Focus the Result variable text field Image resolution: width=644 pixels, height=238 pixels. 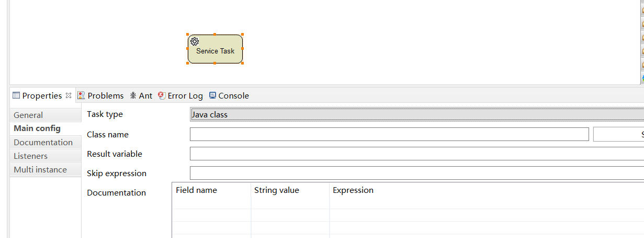[416, 154]
